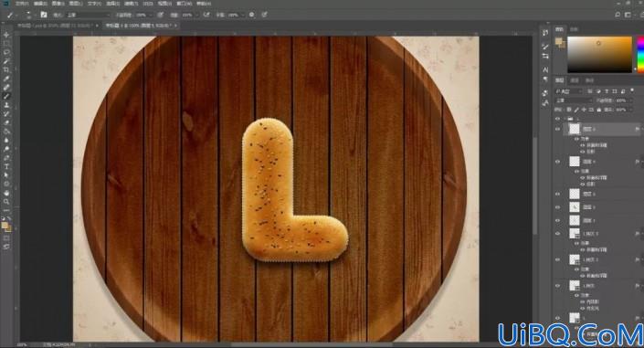The image size is (644, 348).
Task: Select the Dodge tool
Action: (x=6, y=149)
